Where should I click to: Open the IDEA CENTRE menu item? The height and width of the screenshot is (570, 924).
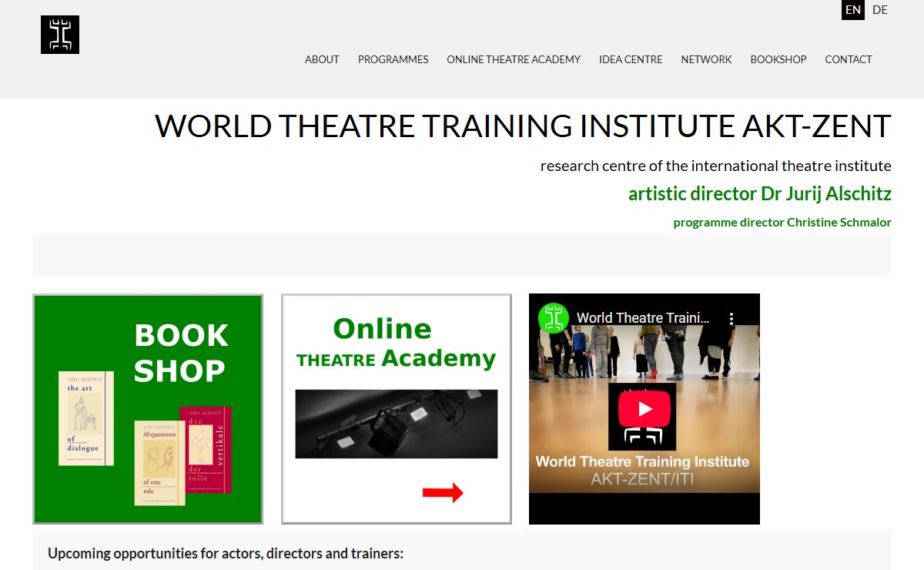click(x=631, y=59)
